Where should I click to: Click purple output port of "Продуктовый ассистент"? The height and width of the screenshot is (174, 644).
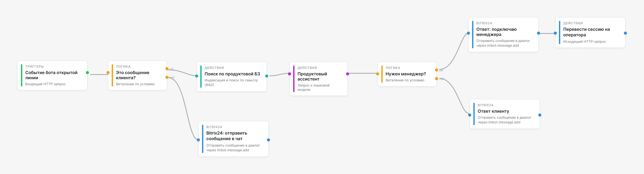click(347, 74)
